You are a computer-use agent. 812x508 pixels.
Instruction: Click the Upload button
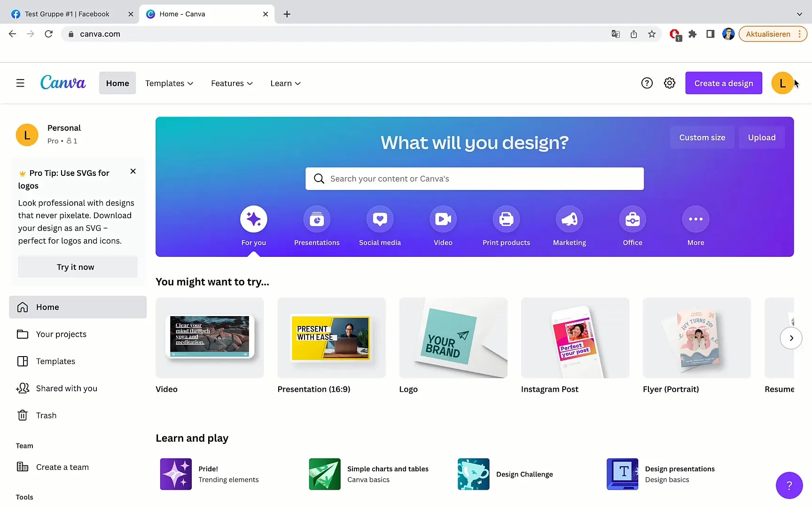click(x=762, y=137)
